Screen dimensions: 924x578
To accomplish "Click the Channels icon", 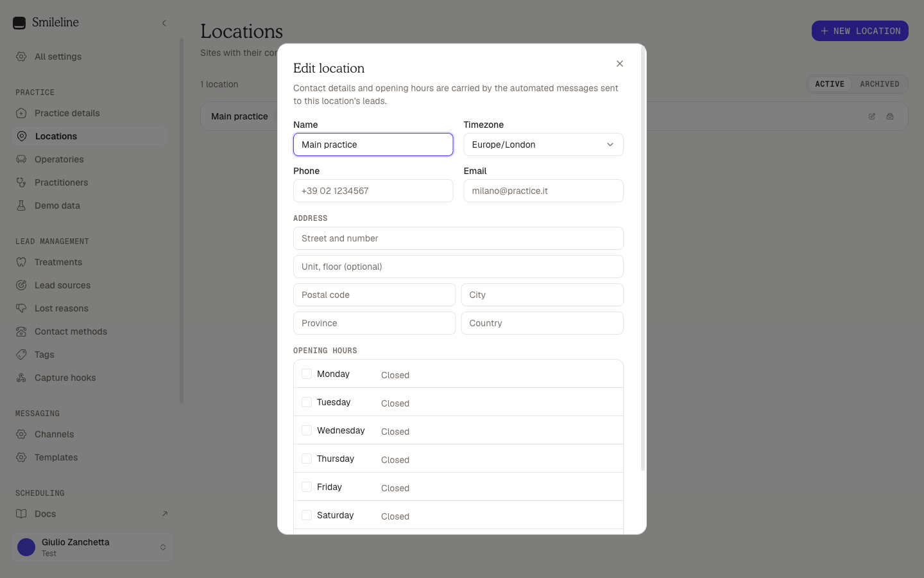I will click(x=21, y=434).
